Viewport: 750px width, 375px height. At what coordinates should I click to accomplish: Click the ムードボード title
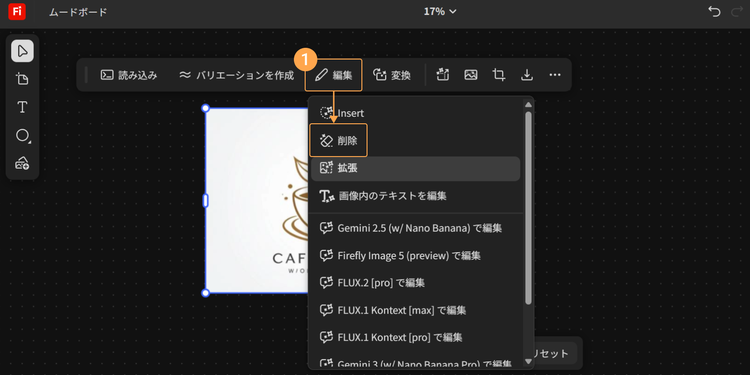tap(78, 12)
